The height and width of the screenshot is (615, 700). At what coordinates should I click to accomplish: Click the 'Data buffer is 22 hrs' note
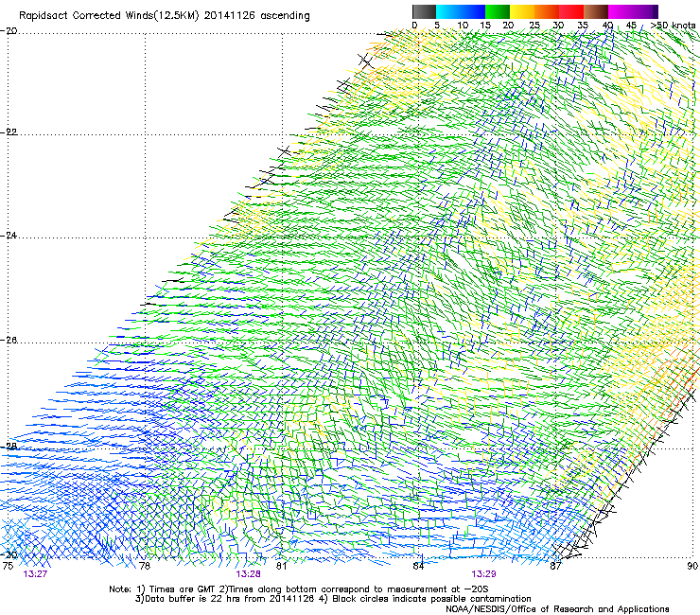[226, 599]
